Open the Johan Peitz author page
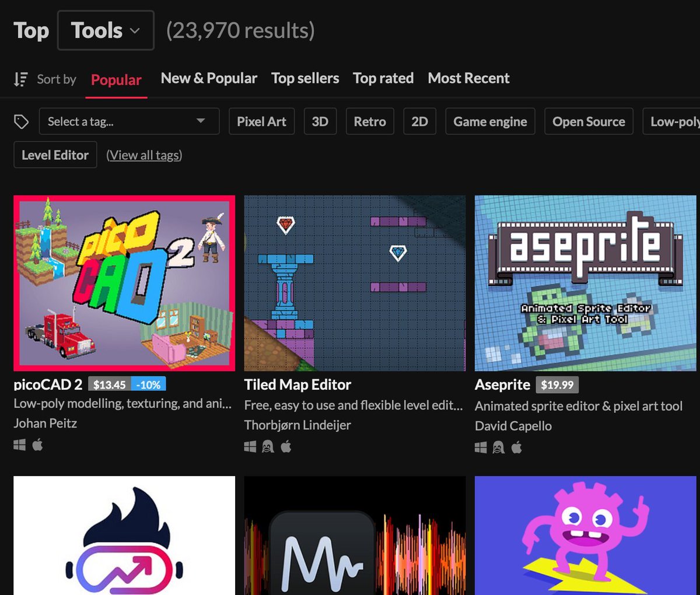Image resolution: width=700 pixels, height=595 pixels. (x=45, y=423)
